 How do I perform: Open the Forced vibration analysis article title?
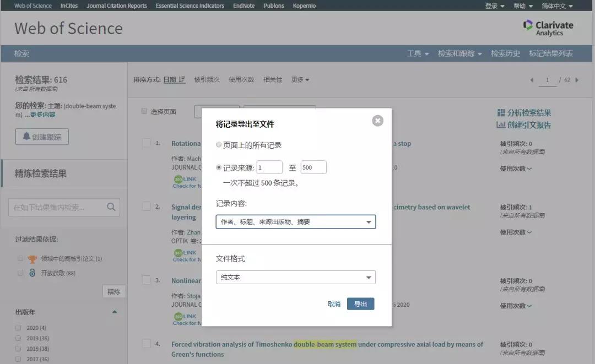click(327, 349)
